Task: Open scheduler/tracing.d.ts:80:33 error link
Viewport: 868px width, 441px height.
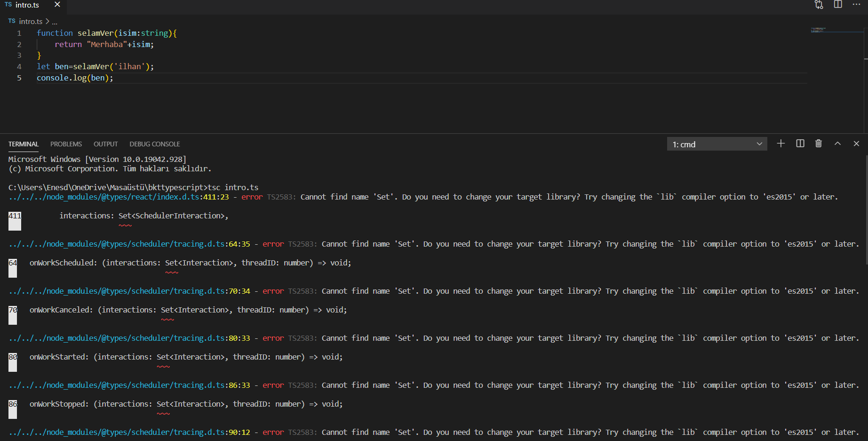Action: [x=129, y=338]
